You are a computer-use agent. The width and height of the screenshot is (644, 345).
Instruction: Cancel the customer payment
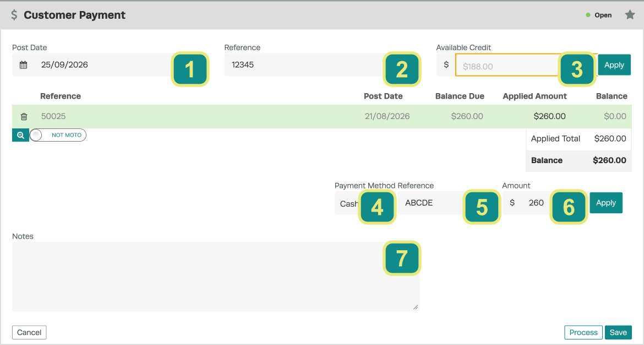(x=29, y=332)
